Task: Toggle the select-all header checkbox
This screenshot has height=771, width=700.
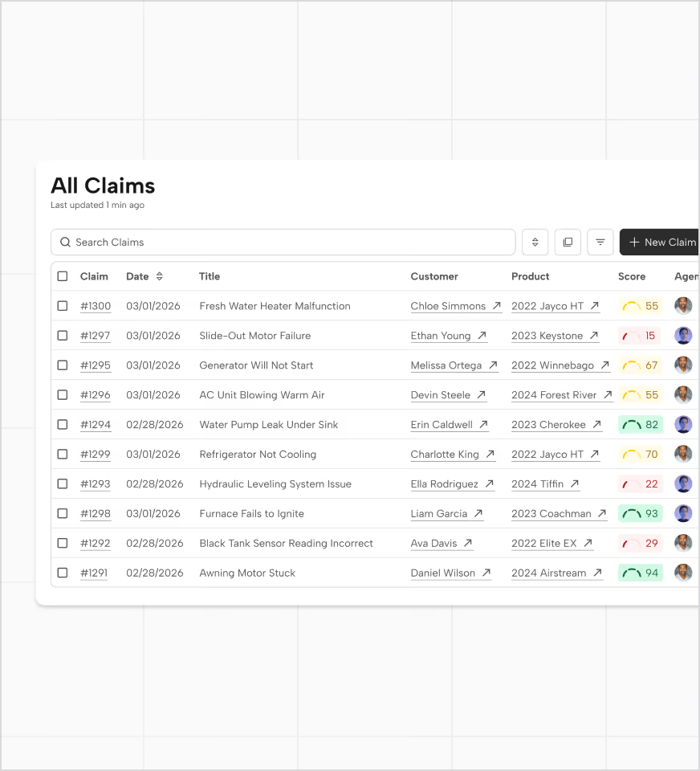Action: coord(63,275)
